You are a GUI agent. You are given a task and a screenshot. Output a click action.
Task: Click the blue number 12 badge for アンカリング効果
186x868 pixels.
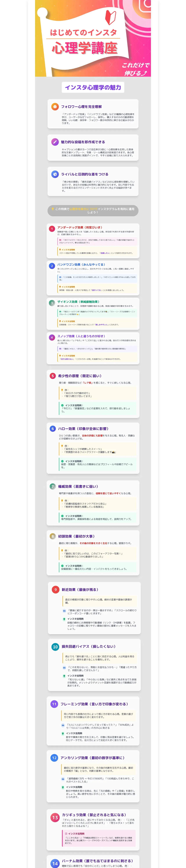point(54,758)
